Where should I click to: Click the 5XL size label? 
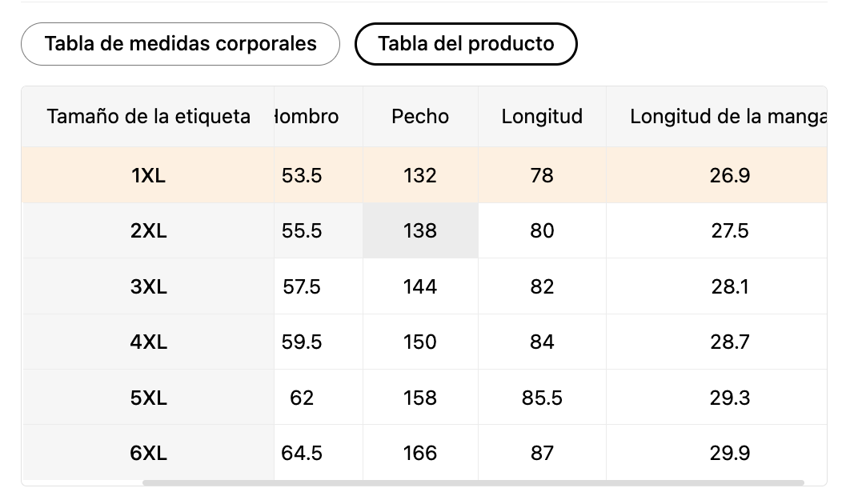click(148, 398)
